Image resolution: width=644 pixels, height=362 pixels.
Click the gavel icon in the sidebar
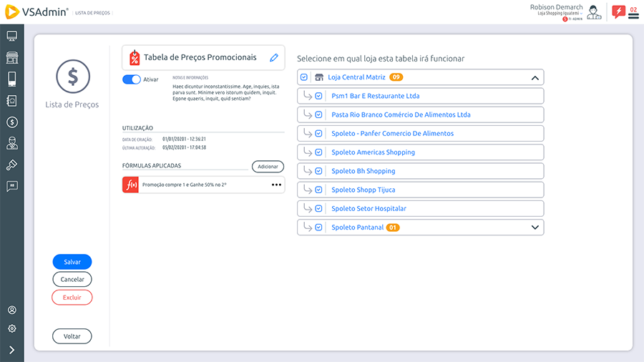12,165
